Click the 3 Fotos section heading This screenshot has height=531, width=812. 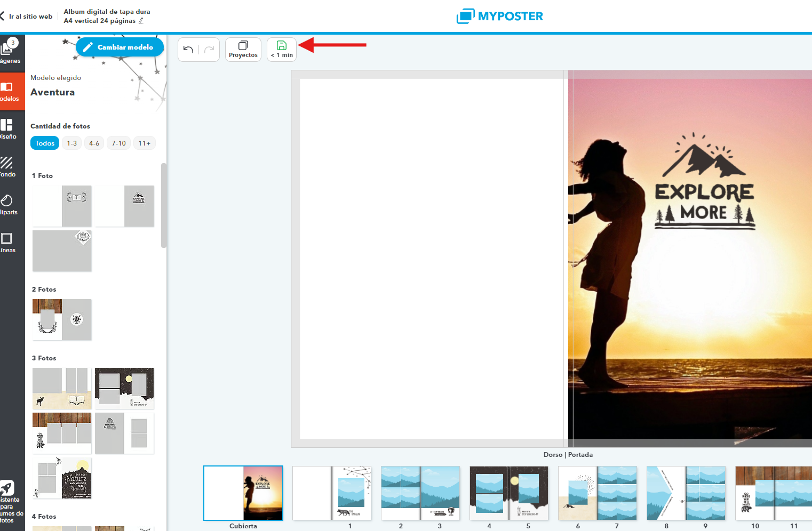coord(44,358)
